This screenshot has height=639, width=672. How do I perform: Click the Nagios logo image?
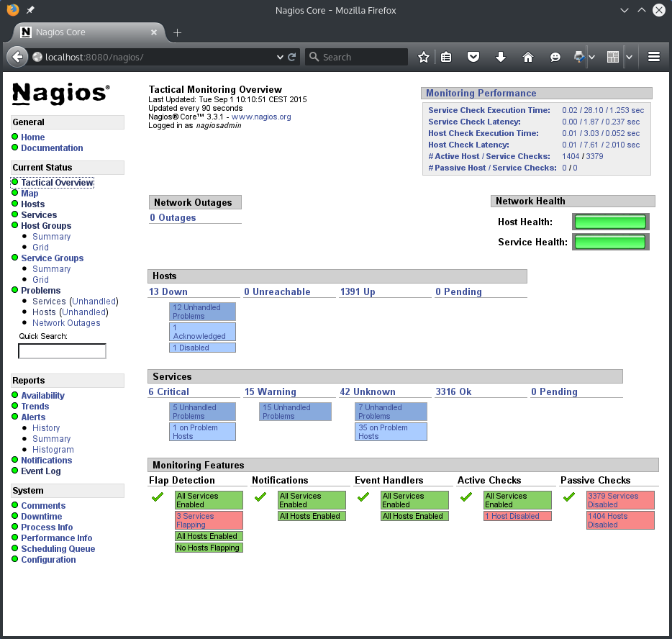tap(61, 94)
